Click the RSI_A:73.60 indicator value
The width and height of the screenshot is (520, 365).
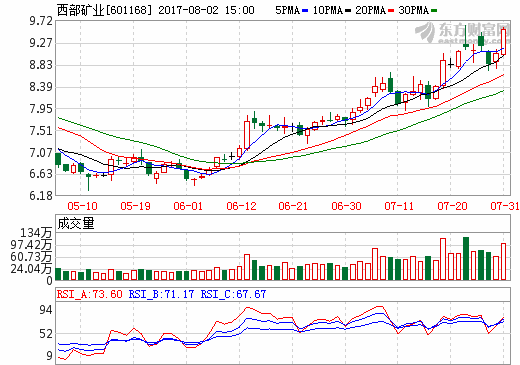point(89,294)
